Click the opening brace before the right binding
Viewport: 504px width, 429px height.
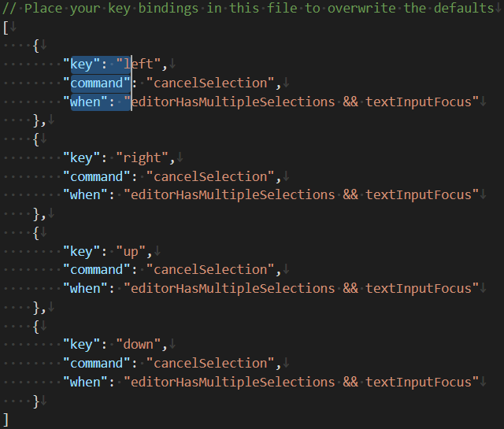(x=36, y=139)
